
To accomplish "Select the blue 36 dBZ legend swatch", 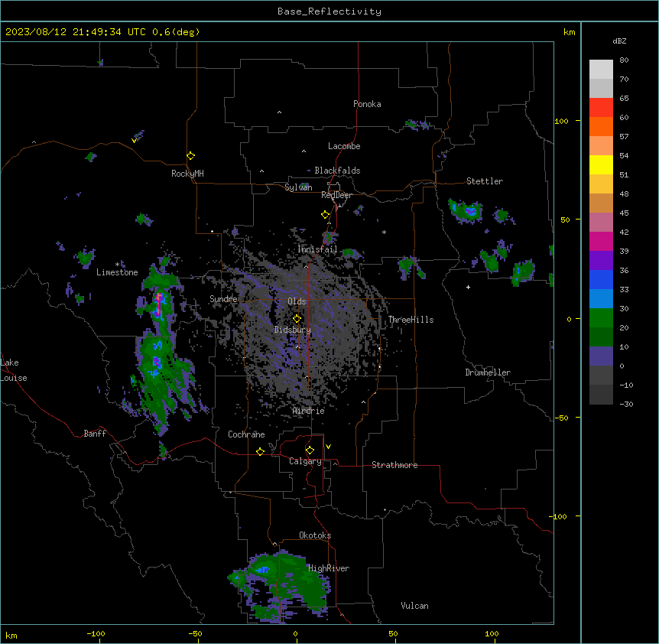I will [601, 279].
